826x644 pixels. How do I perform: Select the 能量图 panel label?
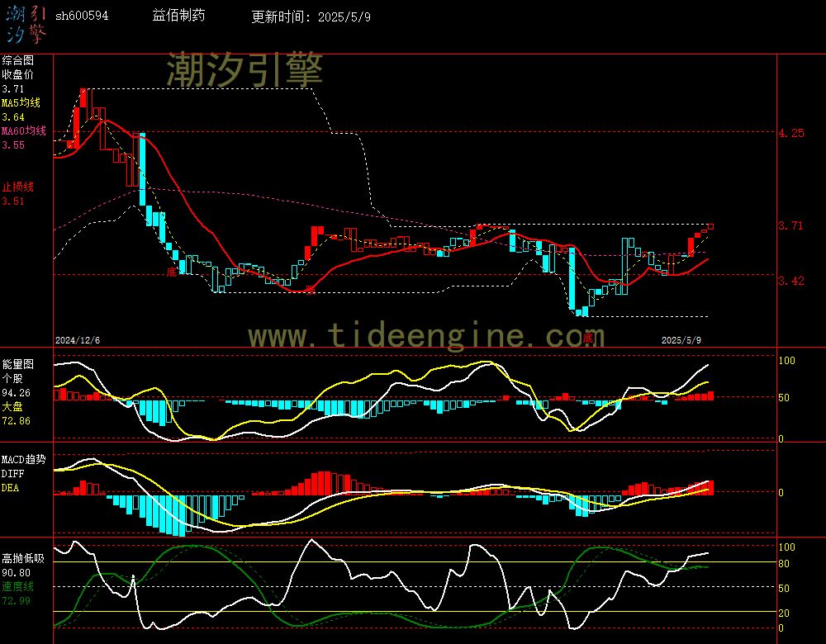click(x=18, y=364)
